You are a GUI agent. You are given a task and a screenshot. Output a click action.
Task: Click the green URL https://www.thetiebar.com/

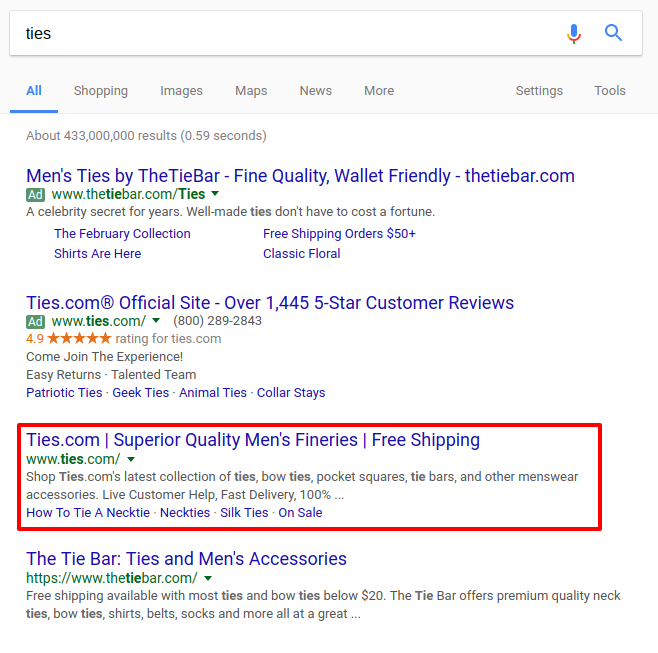click(112, 578)
